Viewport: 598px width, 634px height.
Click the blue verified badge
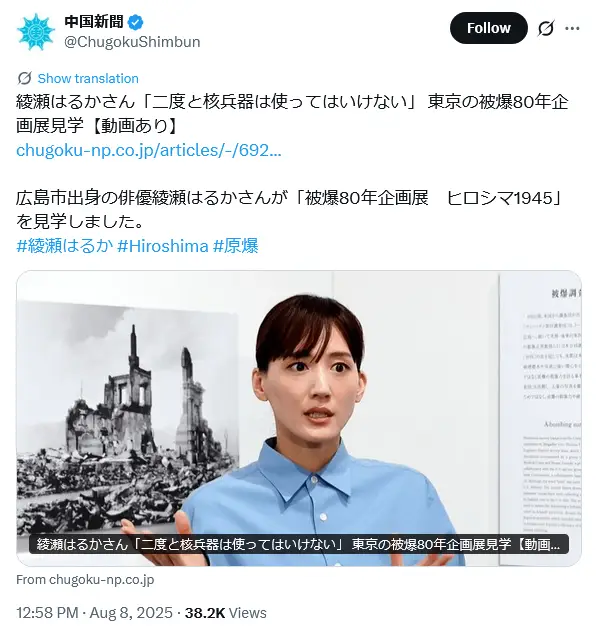coord(135,22)
